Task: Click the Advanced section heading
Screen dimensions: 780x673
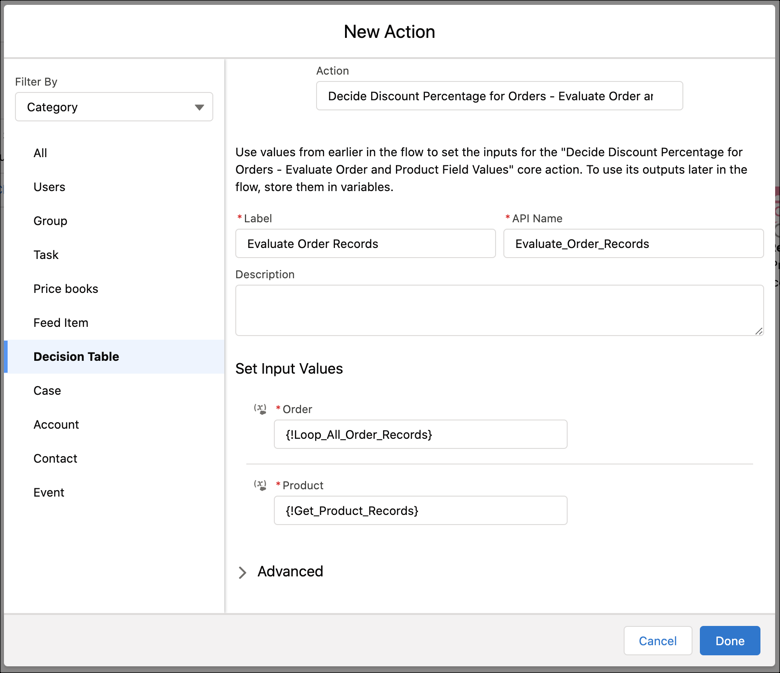Action: (x=290, y=572)
